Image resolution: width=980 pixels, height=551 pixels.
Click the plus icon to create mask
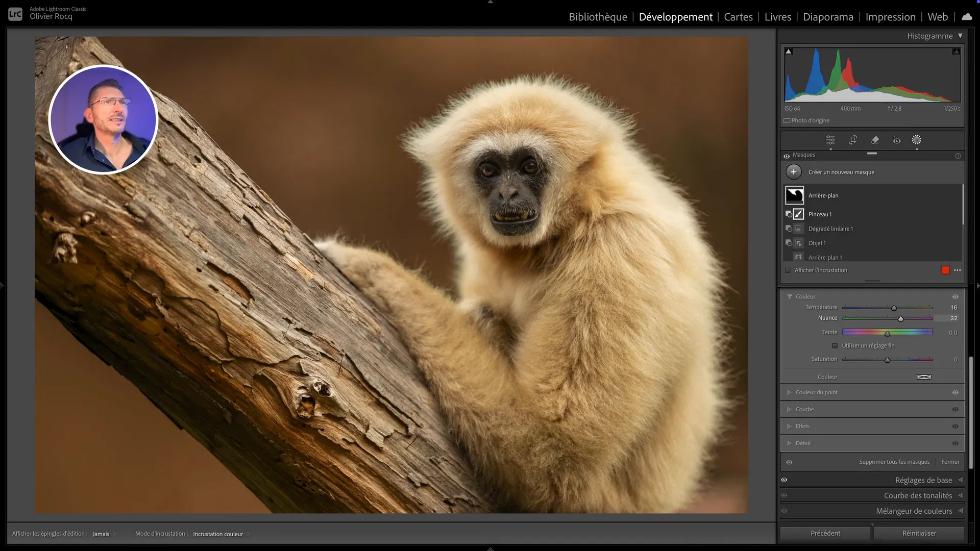[x=794, y=172]
